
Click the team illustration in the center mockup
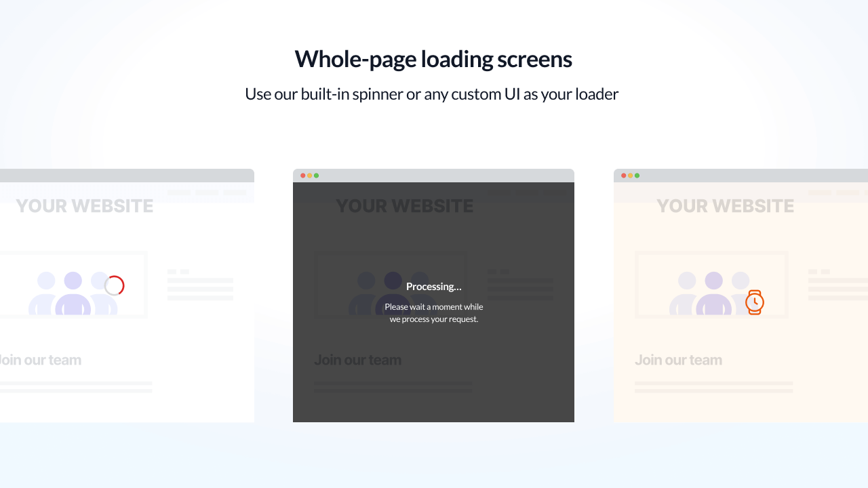coord(391,291)
